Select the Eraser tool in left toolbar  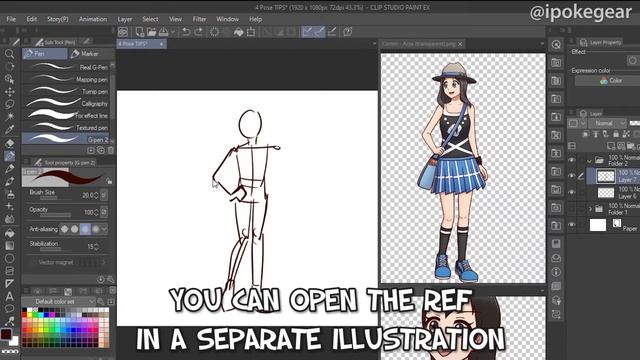coord(9,143)
